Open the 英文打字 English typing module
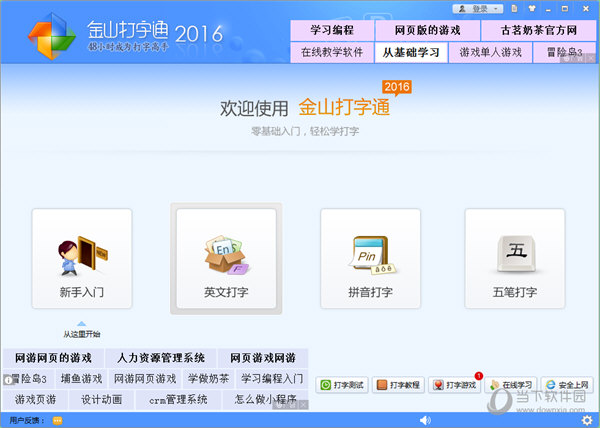Screen dimensions: 600x428 pos(226,259)
